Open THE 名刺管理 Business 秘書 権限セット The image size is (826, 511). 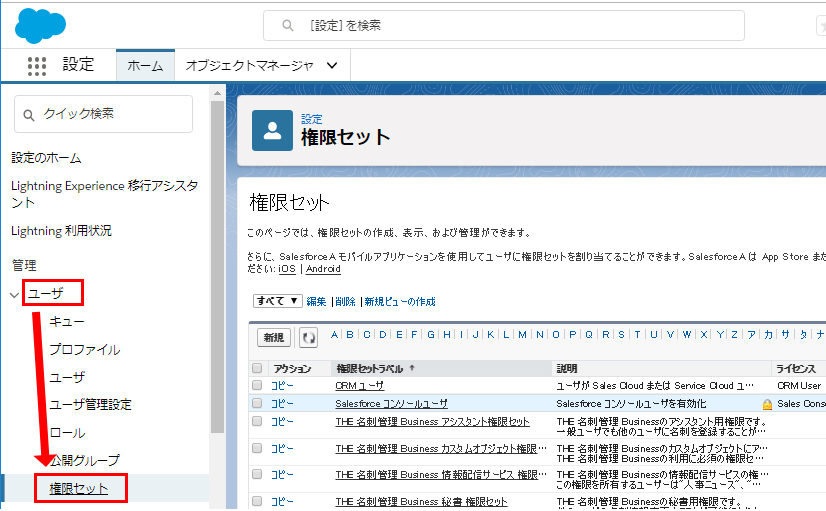[x=421, y=501]
